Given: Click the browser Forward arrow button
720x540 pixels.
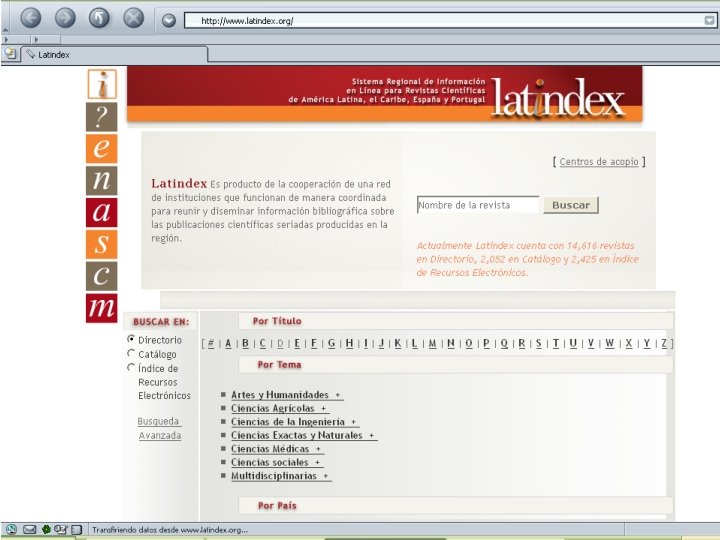Looking at the screenshot, I should coord(65,18).
